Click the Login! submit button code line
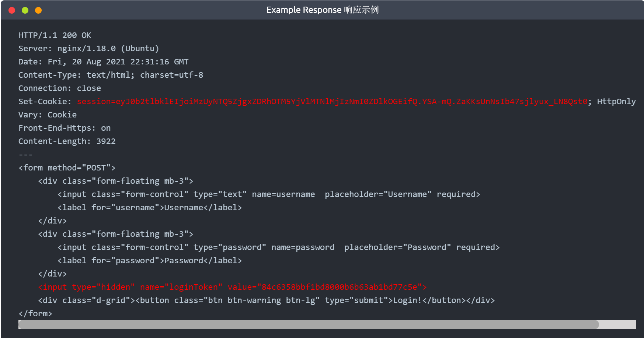The height and width of the screenshot is (338, 644). (x=266, y=300)
